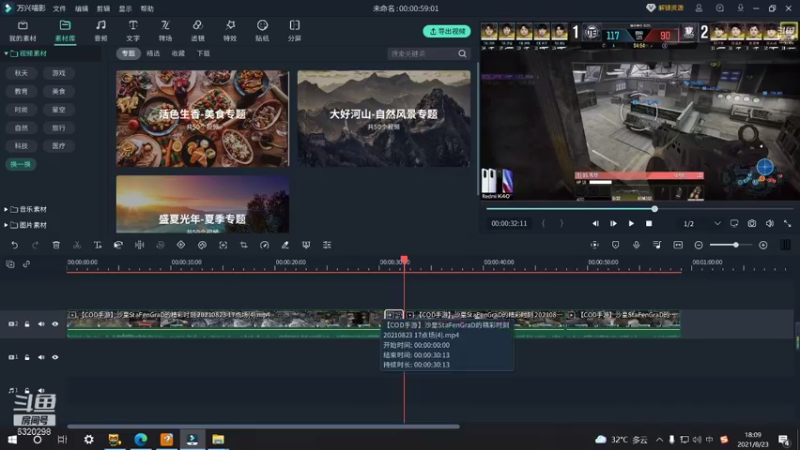
Task: Toggle lock on video track 1
Action: [27, 357]
